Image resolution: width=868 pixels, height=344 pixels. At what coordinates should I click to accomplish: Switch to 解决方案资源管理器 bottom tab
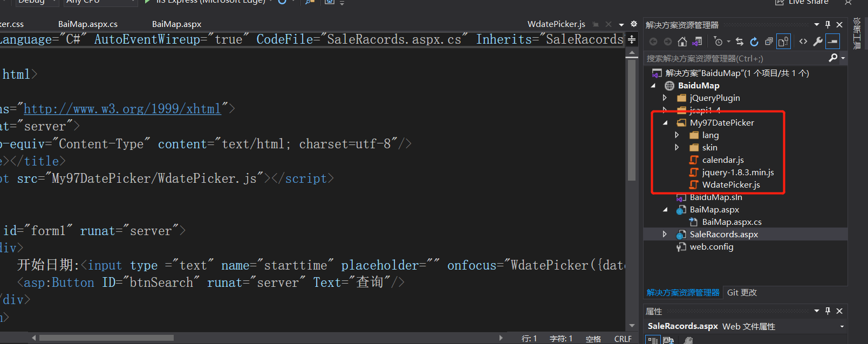coord(683,292)
